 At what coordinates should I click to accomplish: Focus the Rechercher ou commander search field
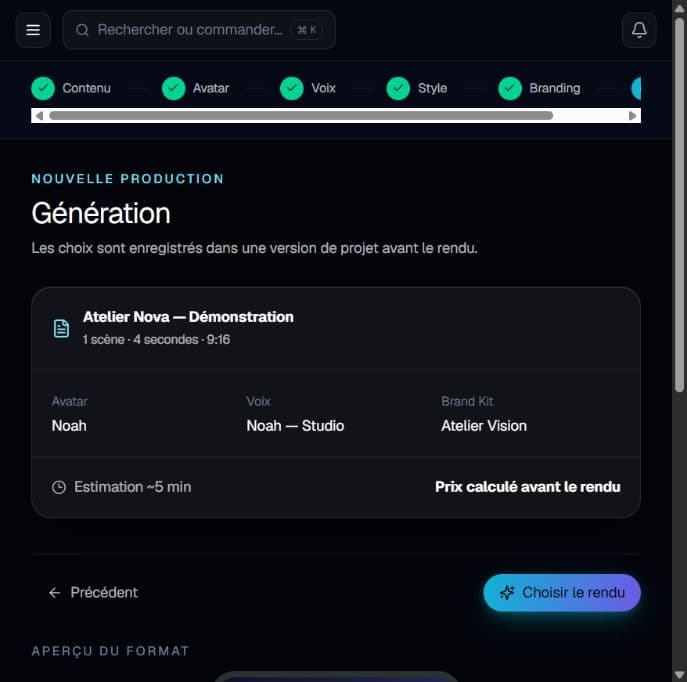[199, 30]
